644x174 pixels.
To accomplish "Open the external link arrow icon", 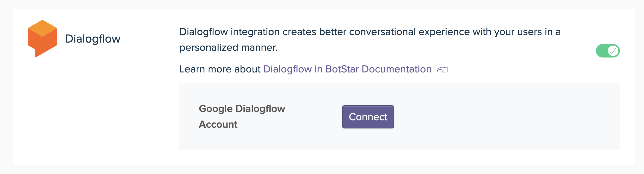I will 442,70.
